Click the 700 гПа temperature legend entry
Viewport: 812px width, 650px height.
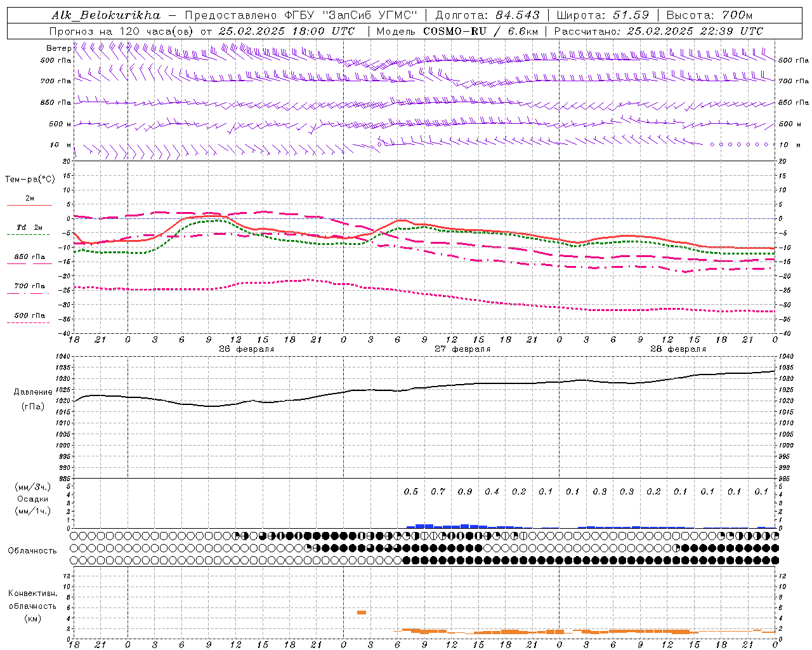click(29, 286)
